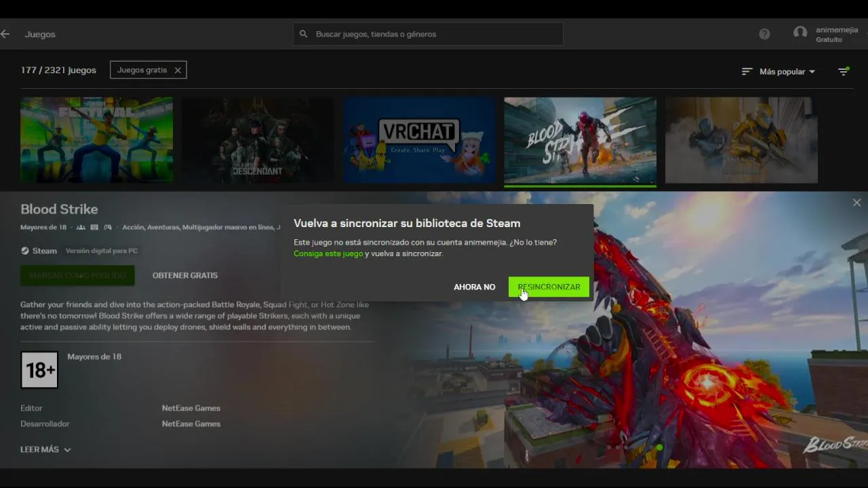Click the gamepad controller support icon
This screenshot has width=868, height=488.
click(x=107, y=228)
